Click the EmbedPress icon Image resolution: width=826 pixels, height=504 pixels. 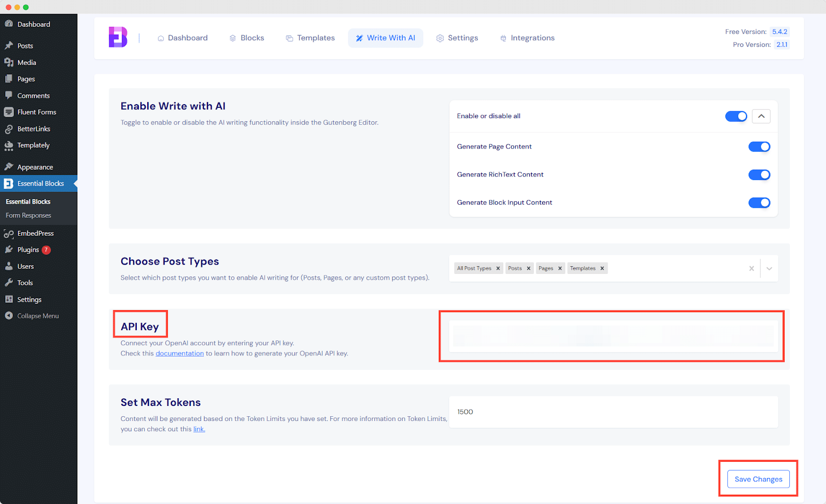point(9,233)
